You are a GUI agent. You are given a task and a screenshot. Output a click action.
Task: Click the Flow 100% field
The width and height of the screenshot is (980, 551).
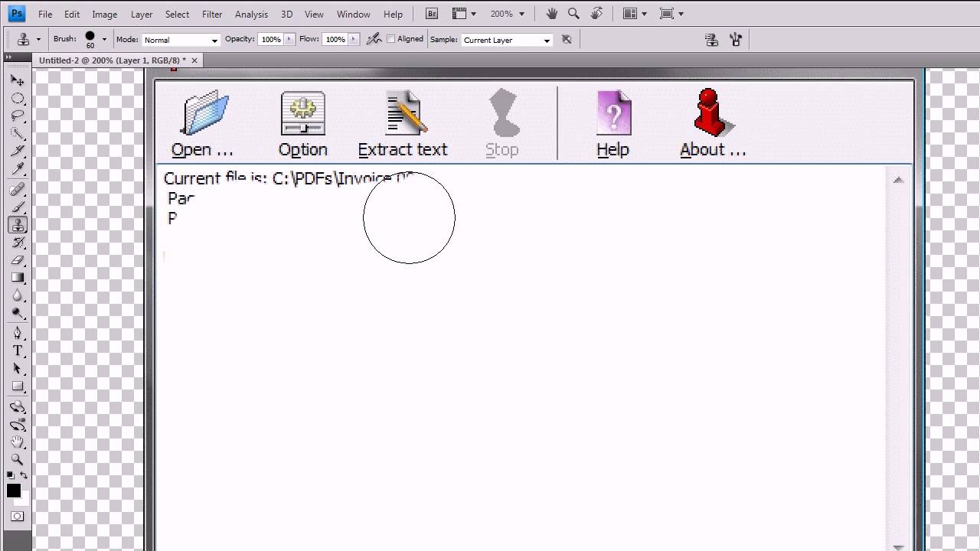click(x=335, y=39)
